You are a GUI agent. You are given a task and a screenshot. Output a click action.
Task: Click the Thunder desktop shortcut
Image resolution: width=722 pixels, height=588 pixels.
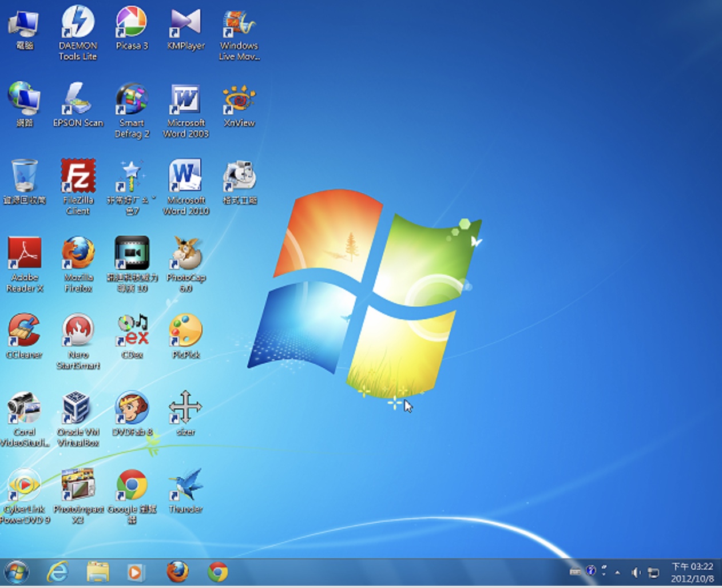[186, 491]
